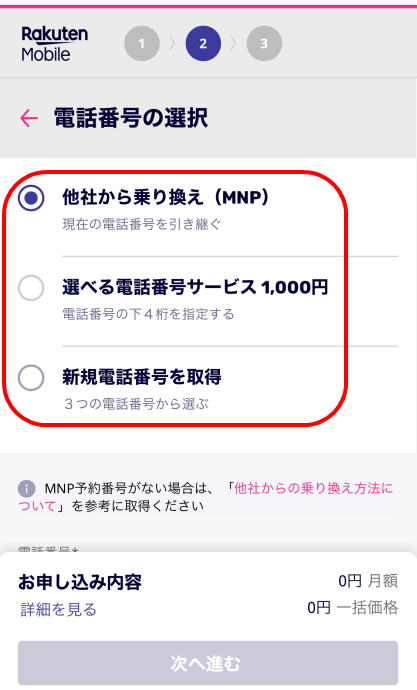
Task: Select 選べる電話番号サービス 1,000円 radio button
Action: pos(31,288)
